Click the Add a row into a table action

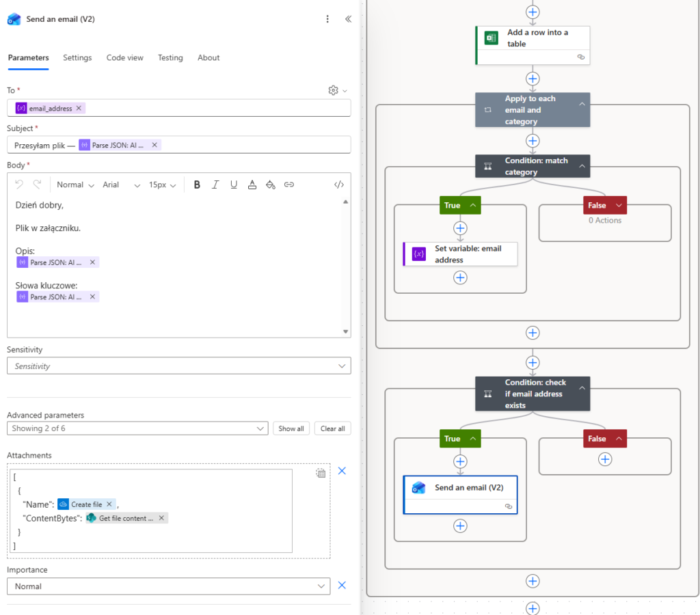(533, 45)
